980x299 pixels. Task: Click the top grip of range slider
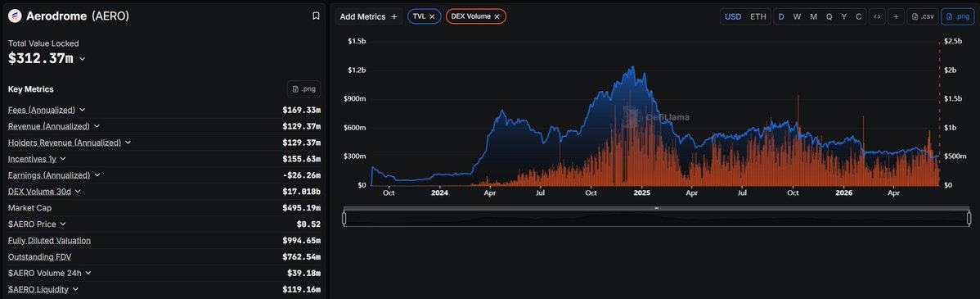point(656,208)
